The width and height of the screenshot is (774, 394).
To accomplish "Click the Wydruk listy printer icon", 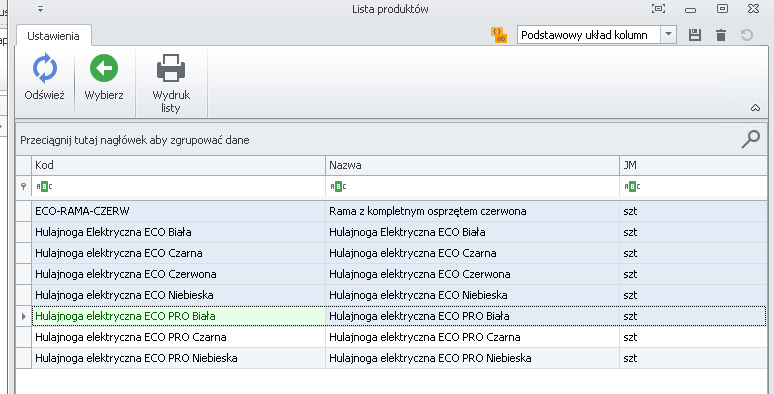I will [x=171, y=68].
